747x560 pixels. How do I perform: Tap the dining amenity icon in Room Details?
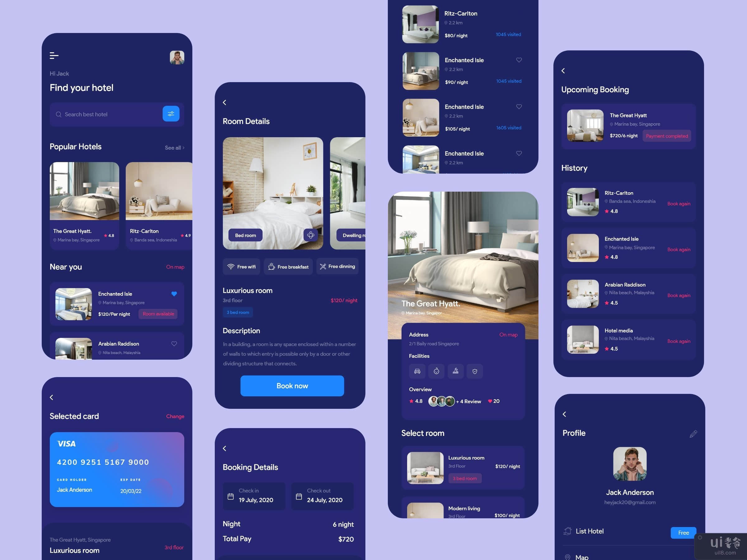[322, 268]
